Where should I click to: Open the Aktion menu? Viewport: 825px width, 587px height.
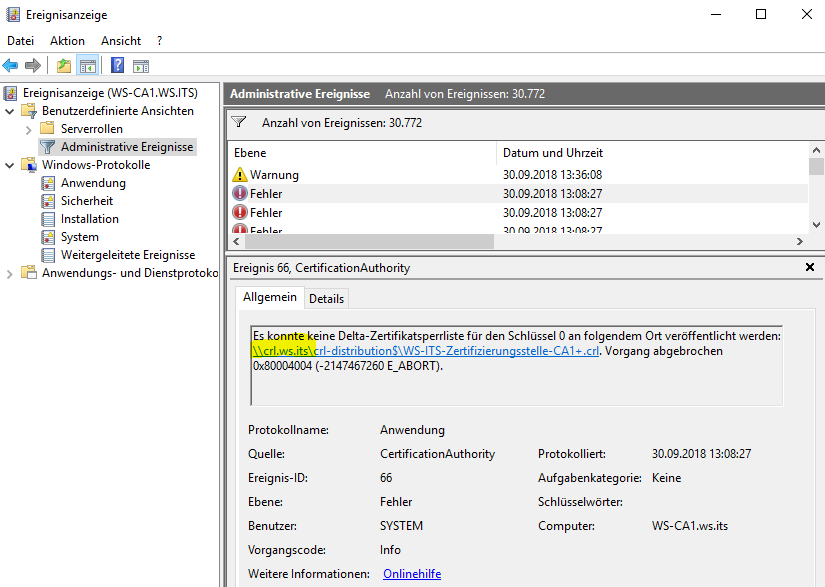tap(67, 41)
